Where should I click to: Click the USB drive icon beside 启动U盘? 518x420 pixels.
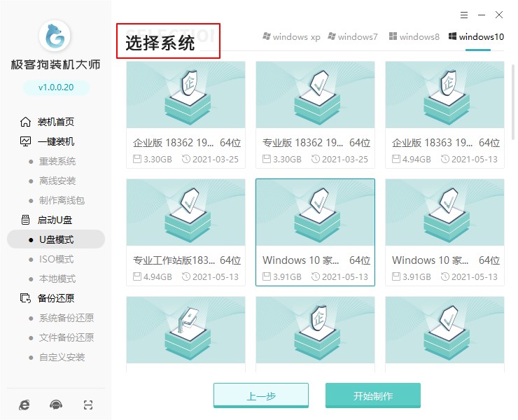[x=25, y=220]
